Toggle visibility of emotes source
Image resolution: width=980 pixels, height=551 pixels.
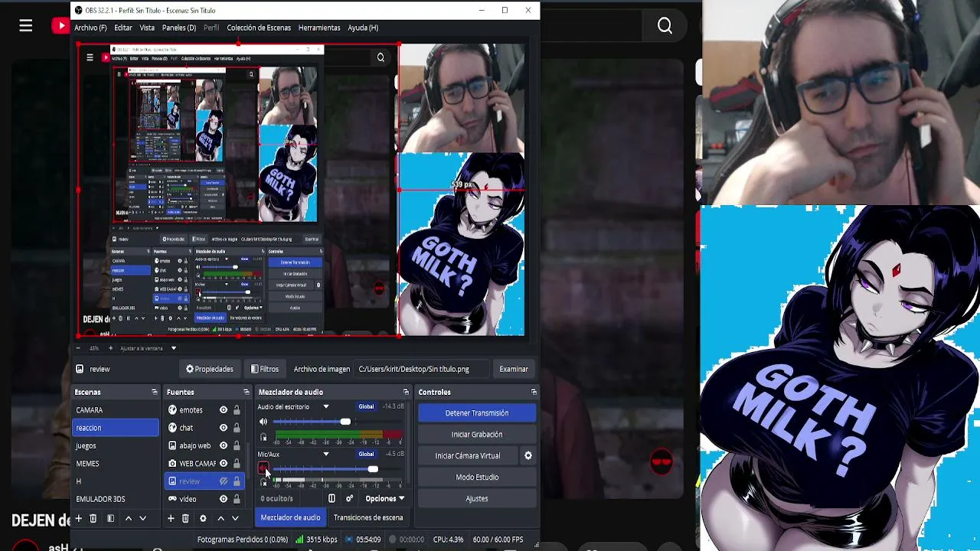tap(224, 410)
